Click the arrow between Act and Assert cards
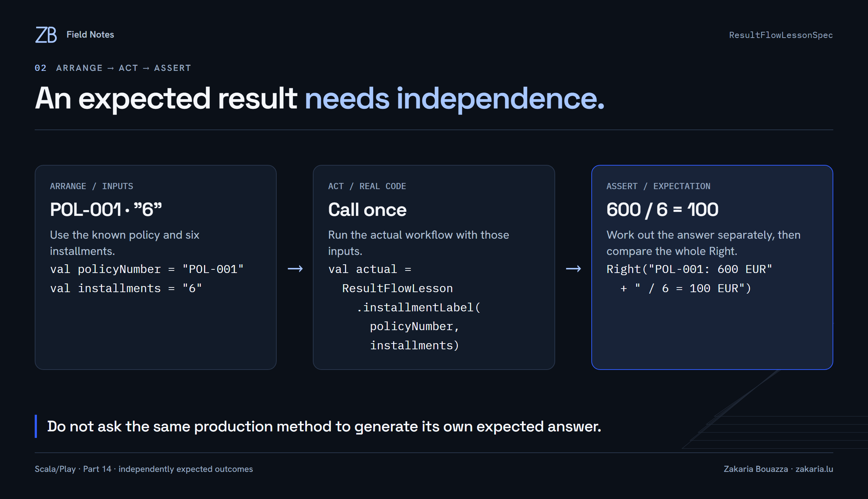This screenshot has height=499, width=868. pyautogui.click(x=574, y=269)
